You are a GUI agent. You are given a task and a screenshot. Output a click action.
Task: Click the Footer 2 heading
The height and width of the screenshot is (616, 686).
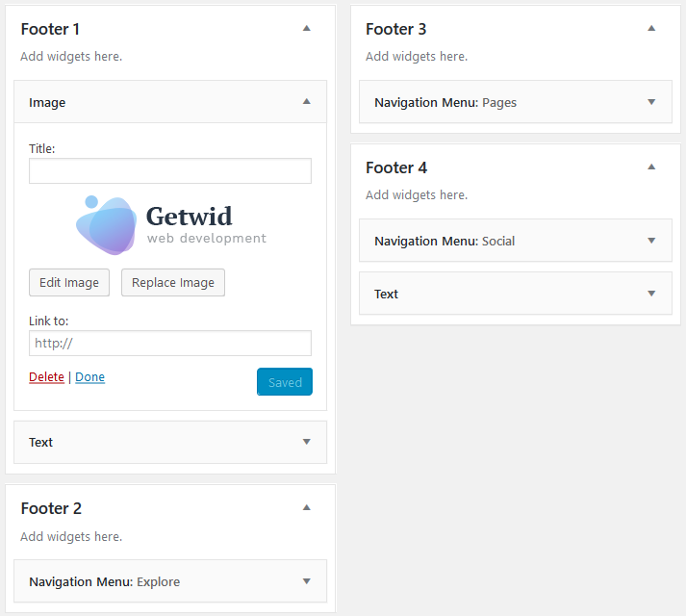tap(51, 508)
